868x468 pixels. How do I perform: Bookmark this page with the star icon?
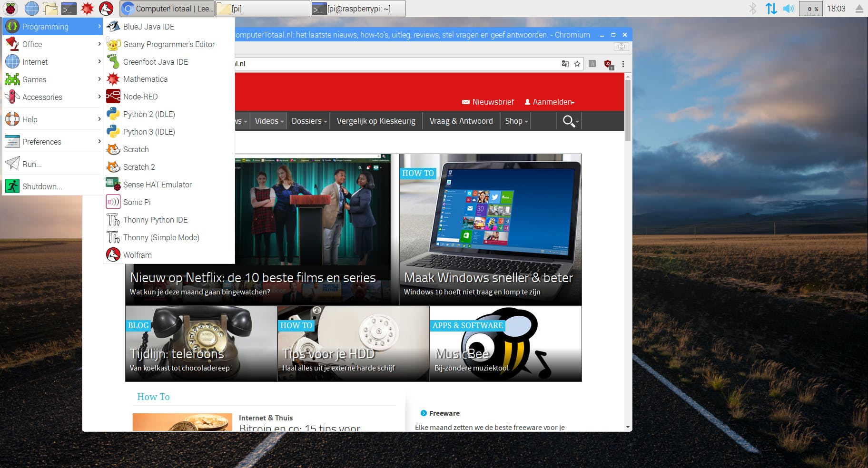pos(577,64)
